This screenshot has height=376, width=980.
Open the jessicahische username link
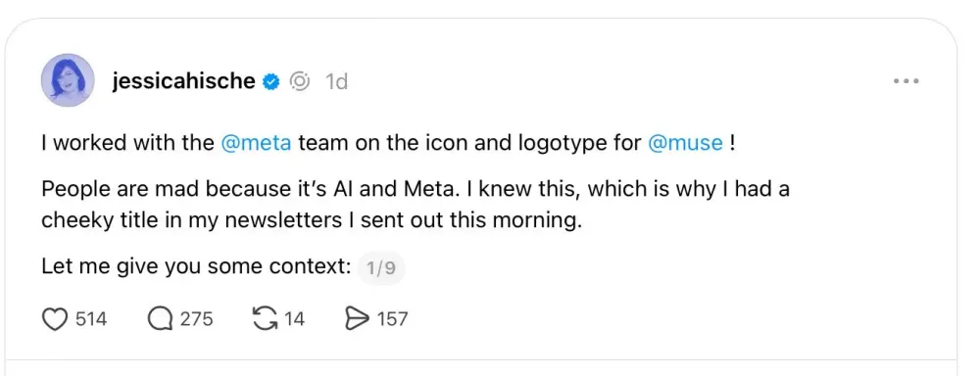tap(184, 81)
